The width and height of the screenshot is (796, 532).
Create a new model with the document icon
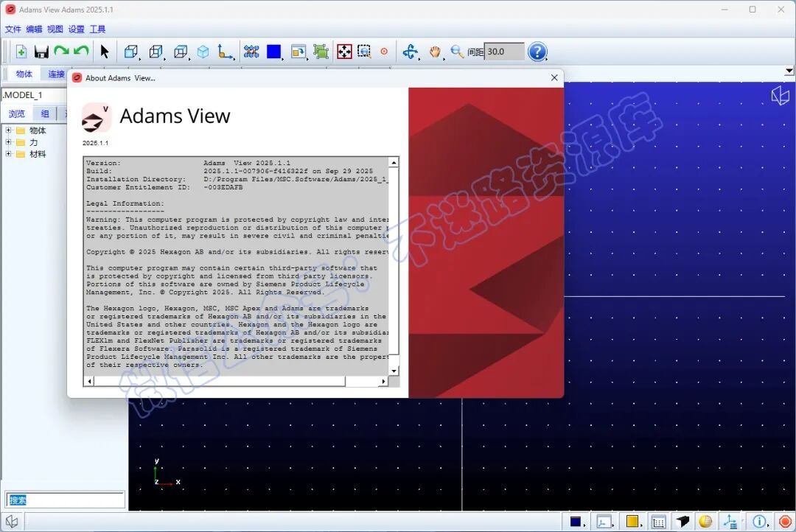tap(21, 52)
